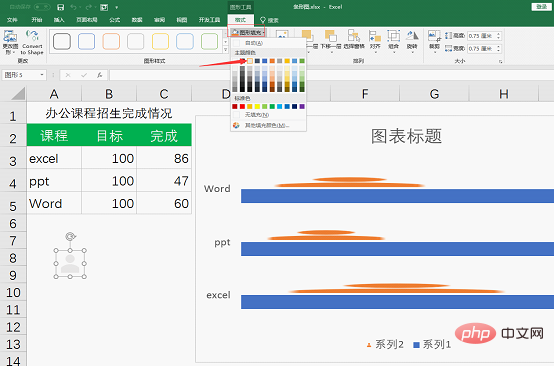The width and height of the screenshot is (554, 366).
Task: Switch to the 页面布局 ribbon tab
Action: 87,20
